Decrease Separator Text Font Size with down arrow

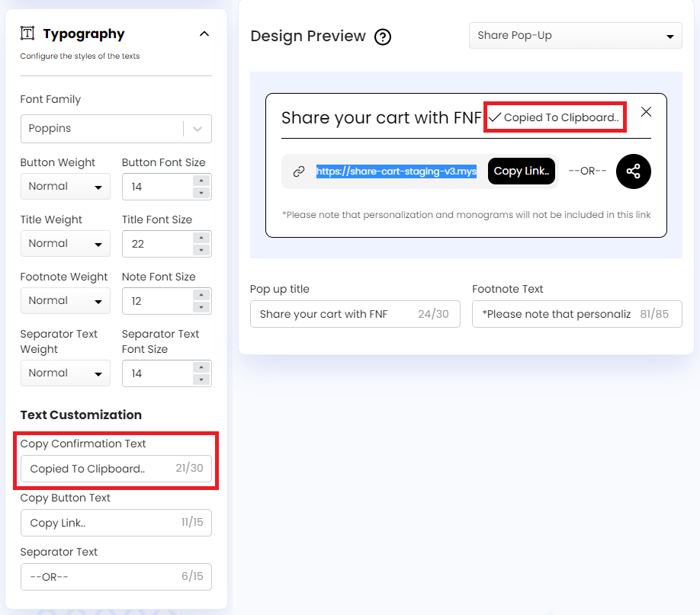(x=201, y=380)
